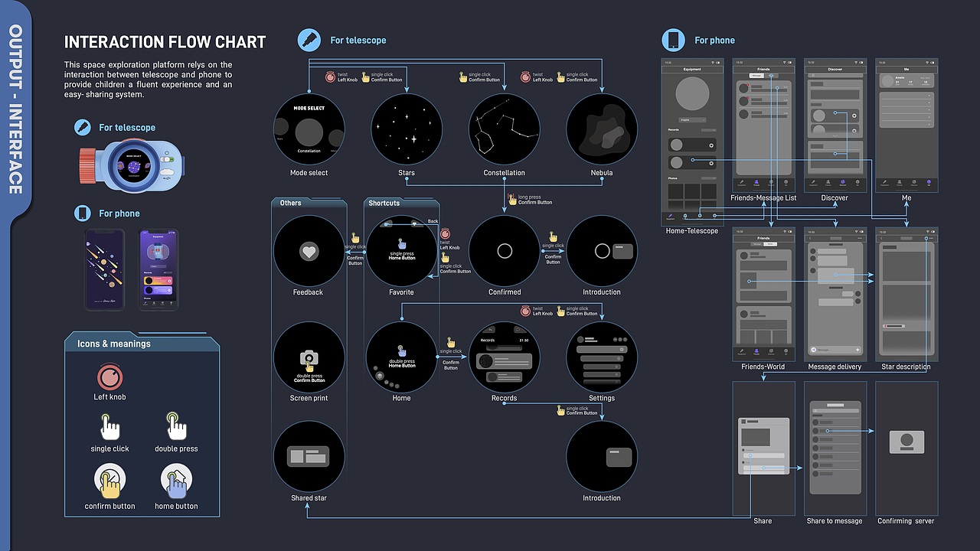980x551 pixels.
Task: Click the card icon in the Shared star screen
Action: (308, 456)
